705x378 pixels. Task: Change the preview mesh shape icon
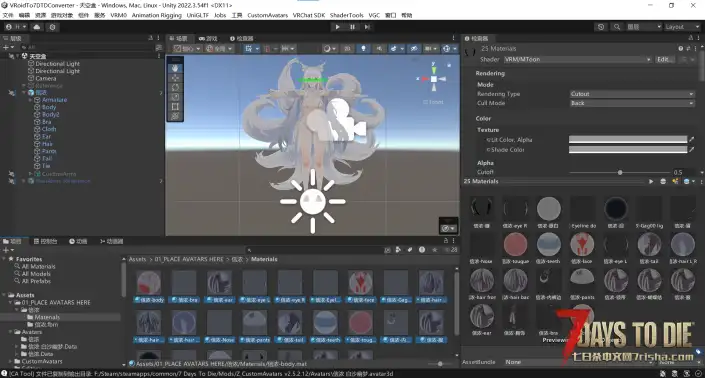[x=663, y=182]
